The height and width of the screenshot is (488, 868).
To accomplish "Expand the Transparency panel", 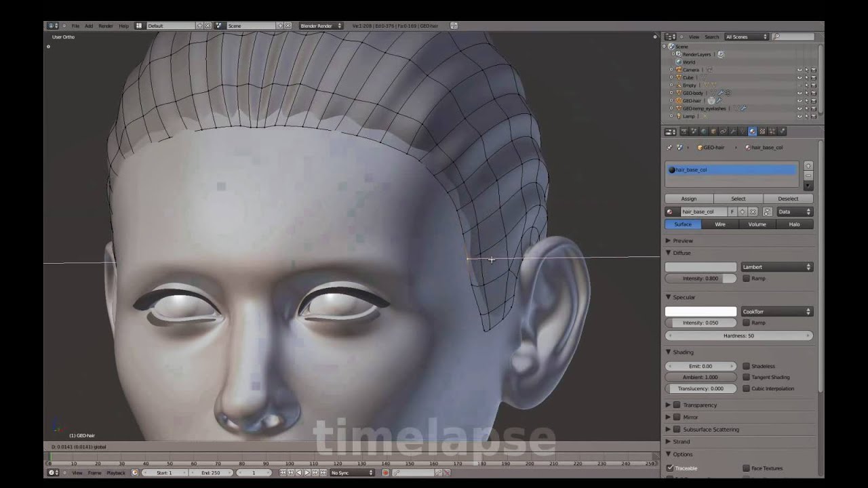I will [x=668, y=405].
